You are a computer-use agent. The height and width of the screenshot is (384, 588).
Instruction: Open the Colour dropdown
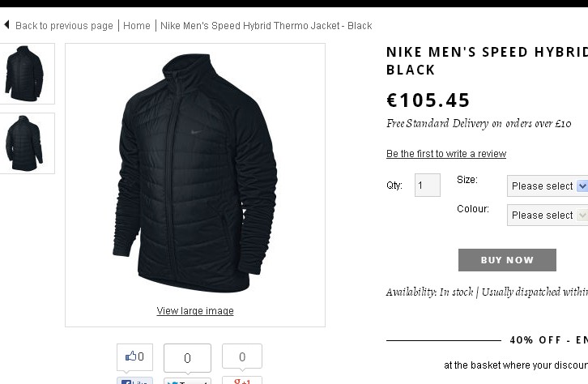[548, 215]
